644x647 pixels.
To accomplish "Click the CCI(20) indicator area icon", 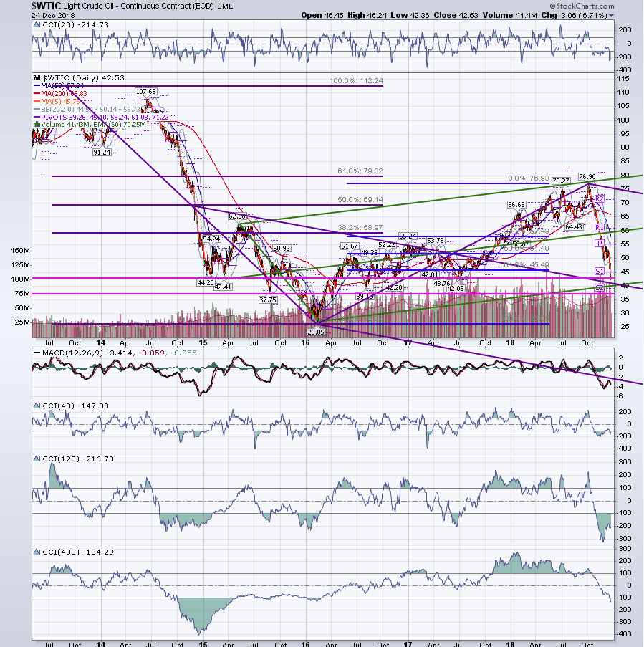I will 37,25.
